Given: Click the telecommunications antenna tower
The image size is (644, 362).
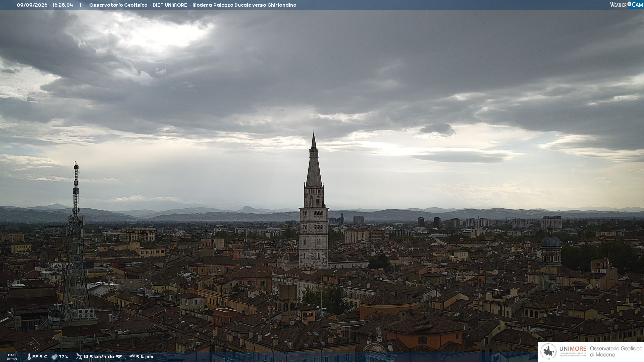Looking at the screenshot, I should point(76,241).
